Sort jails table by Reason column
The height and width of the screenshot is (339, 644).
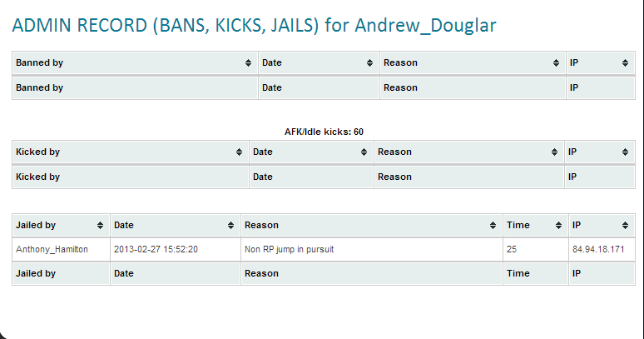click(371, 226)
